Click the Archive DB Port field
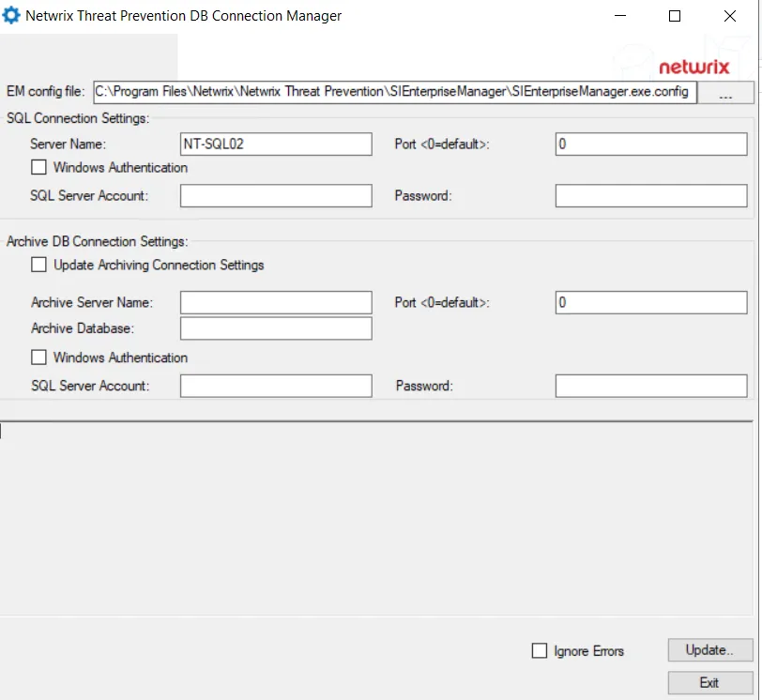 click(x=651, y=303)
